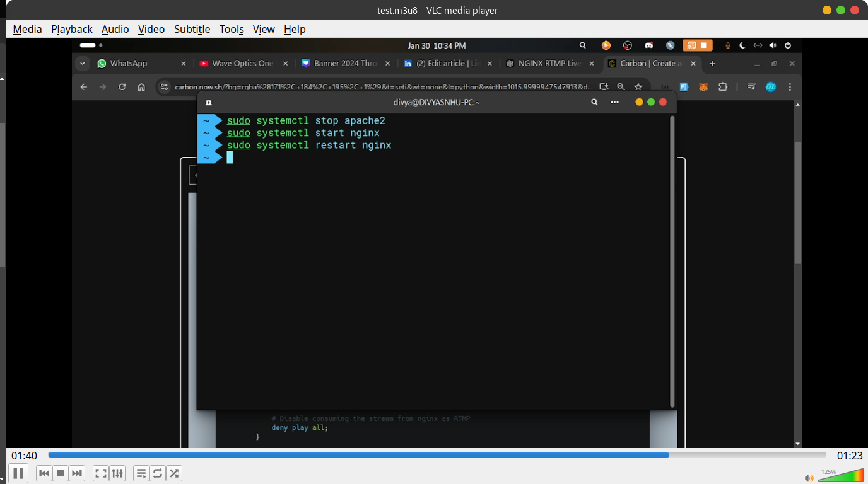868x484 pixels.
Task: Open the Playback menu
Action: pyautogui.click(x=72, y=29)
